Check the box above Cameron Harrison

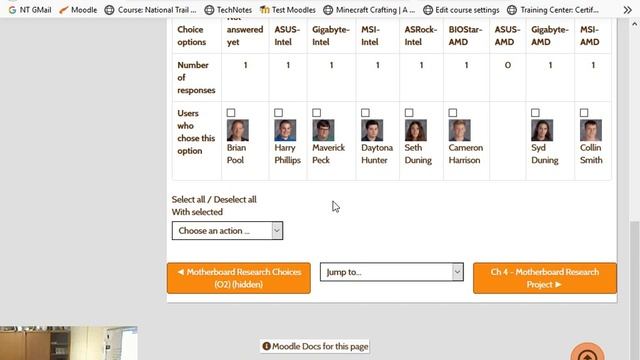(453, 113)
